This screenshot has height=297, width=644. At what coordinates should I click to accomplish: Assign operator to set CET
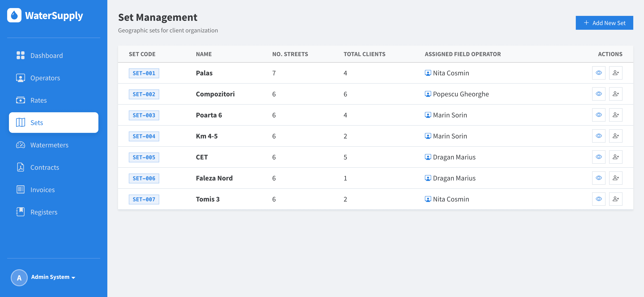point(616,157)
